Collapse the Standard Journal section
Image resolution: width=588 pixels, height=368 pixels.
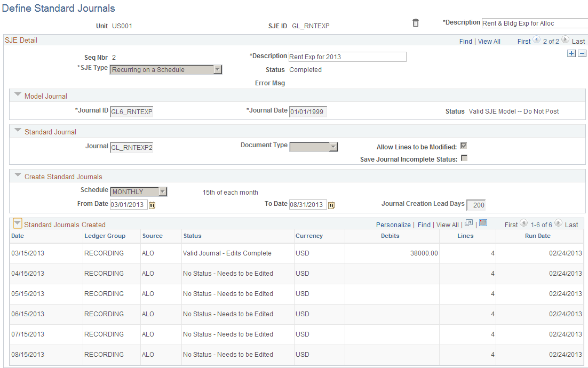[18, 131]
